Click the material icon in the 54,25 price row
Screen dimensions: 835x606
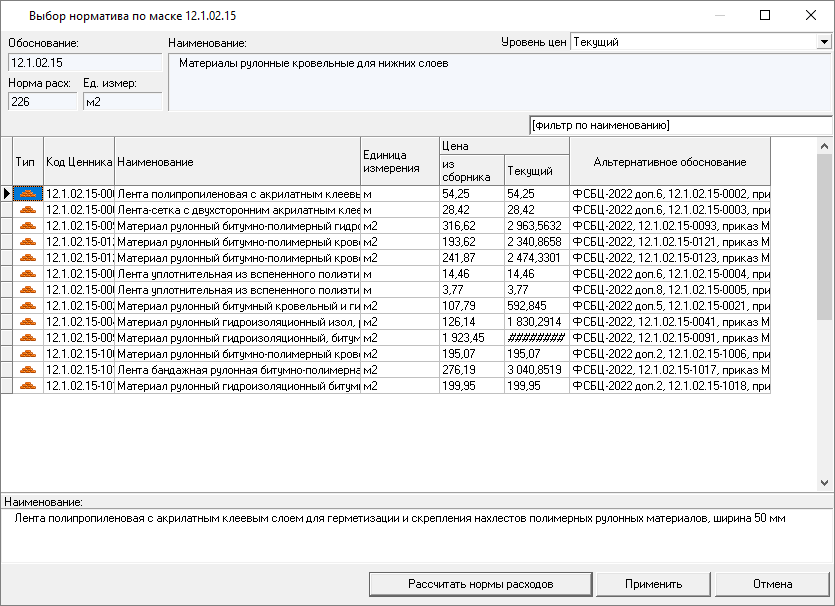[x=29, y=194]
